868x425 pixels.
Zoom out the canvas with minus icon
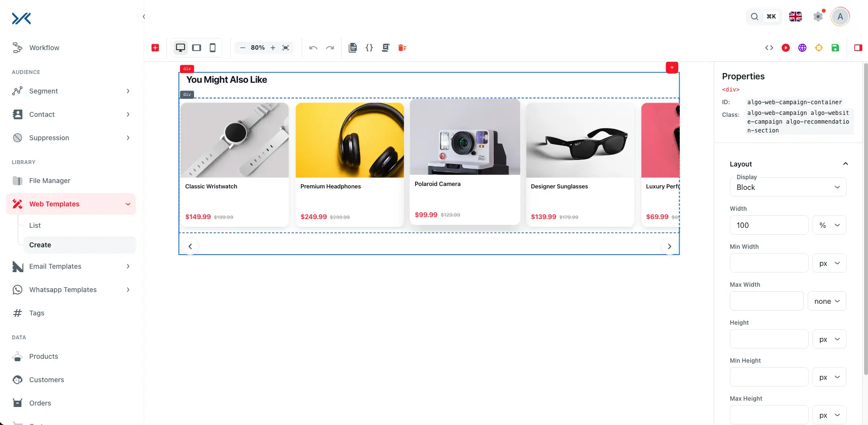pyautogui.click(x=243, y=48)
